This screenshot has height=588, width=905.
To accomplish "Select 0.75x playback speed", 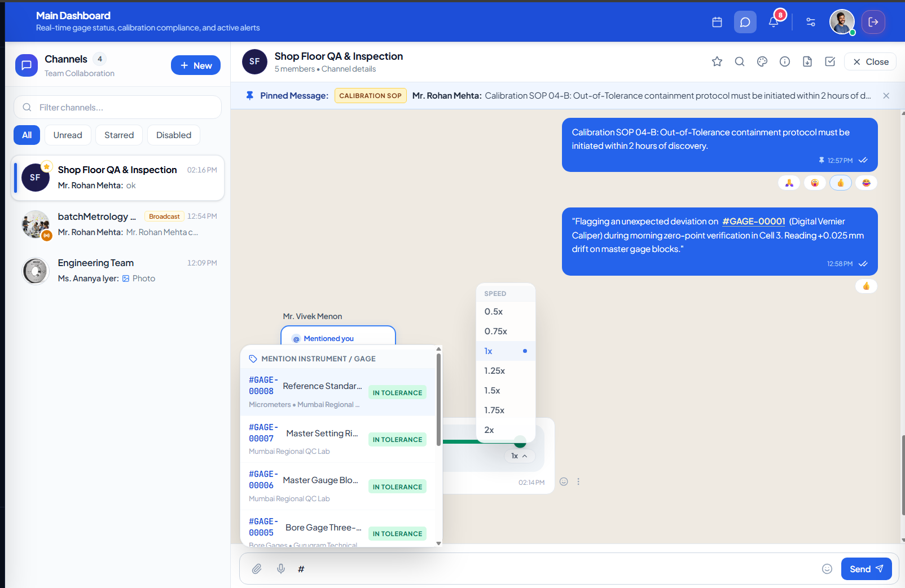I will 506,331.
